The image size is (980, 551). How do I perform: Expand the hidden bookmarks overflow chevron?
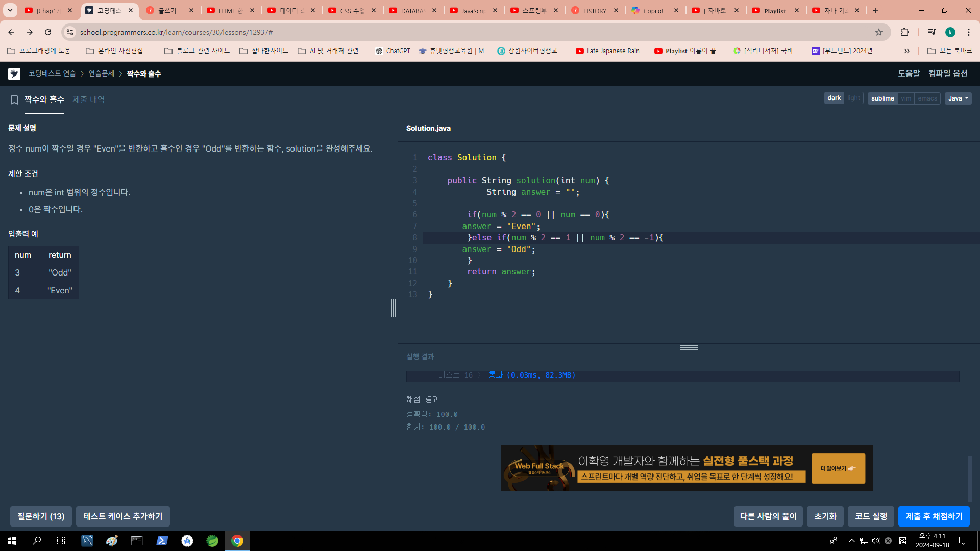pyautogui.click(x=906, y=51)
